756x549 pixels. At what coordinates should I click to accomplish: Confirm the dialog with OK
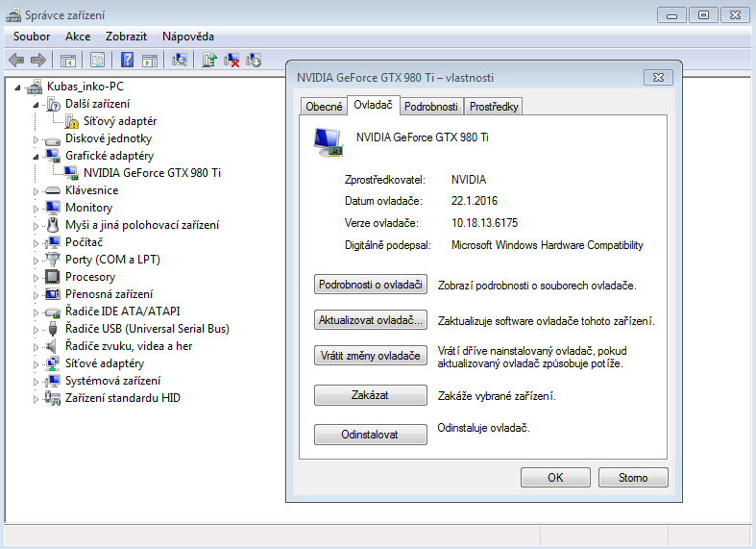point(555,477)
